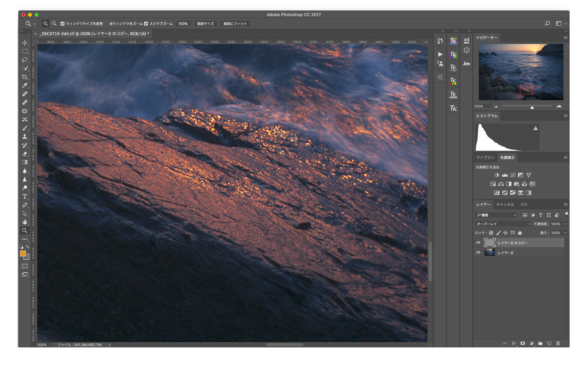Select the レイヤー tab
Screen dimensions: 588x374
click(x=483, y=204)
